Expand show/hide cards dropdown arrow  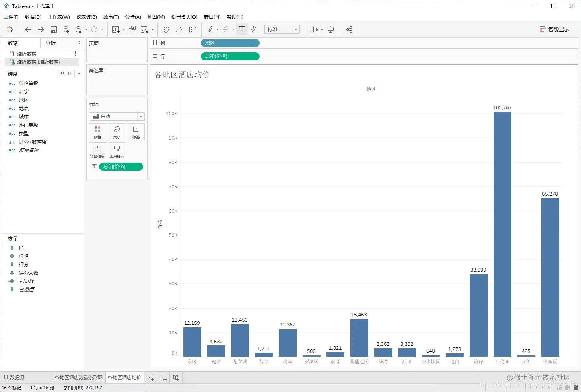click(x=322, y=29)
